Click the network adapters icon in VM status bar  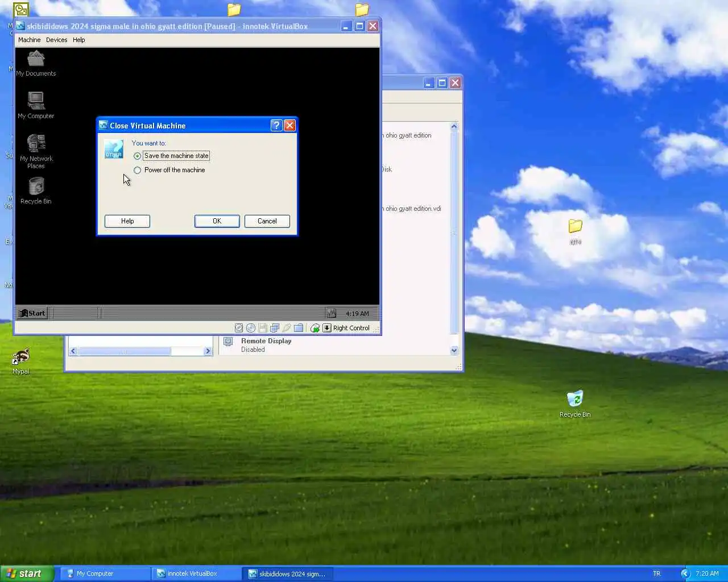pyautogui.click(x=275, y=328)
